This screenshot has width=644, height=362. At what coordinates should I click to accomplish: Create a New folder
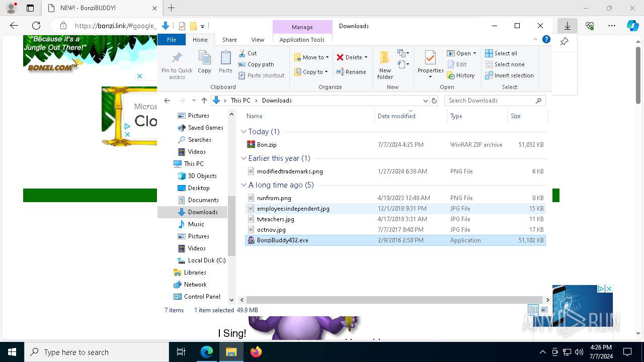coord(385,65)
